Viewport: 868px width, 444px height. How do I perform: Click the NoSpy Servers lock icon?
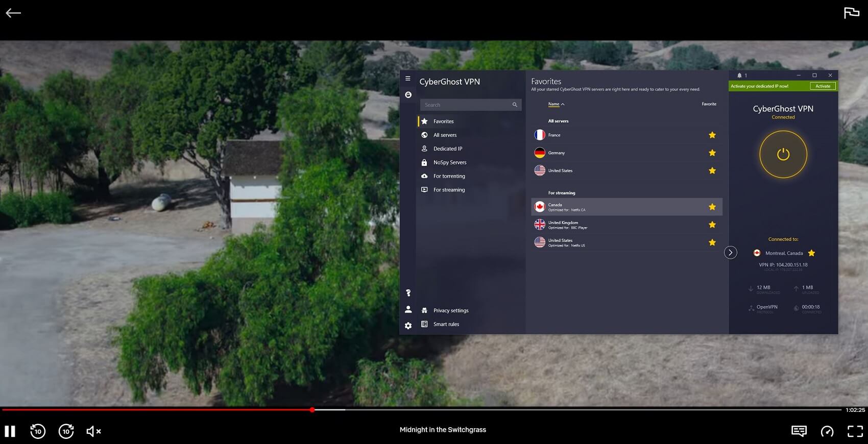tap(424, 162)
